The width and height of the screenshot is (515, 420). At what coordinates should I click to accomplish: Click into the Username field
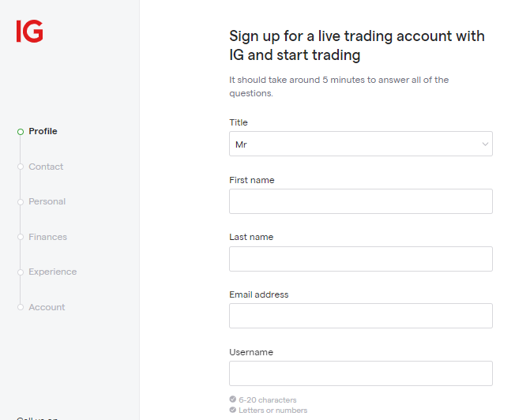360,373
